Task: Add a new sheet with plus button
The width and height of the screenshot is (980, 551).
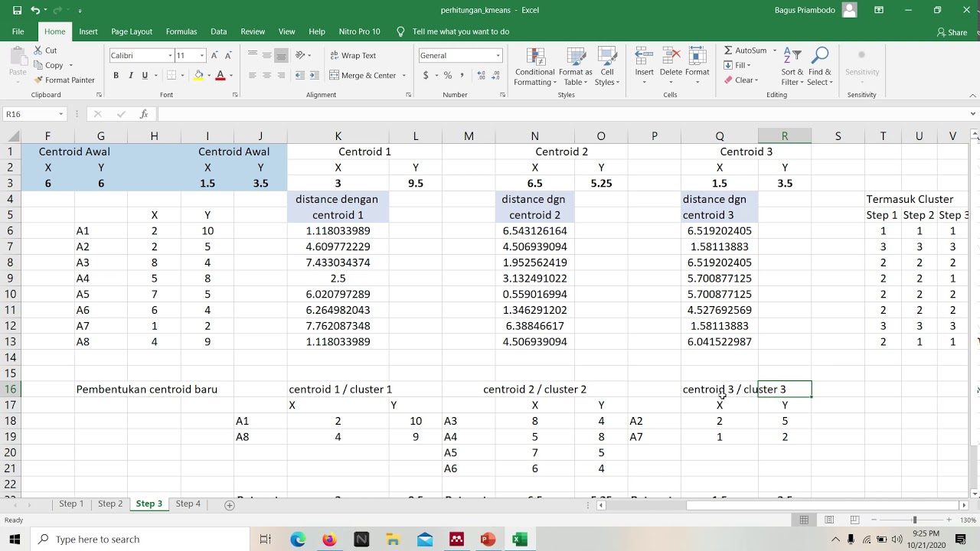Action: 229,504
